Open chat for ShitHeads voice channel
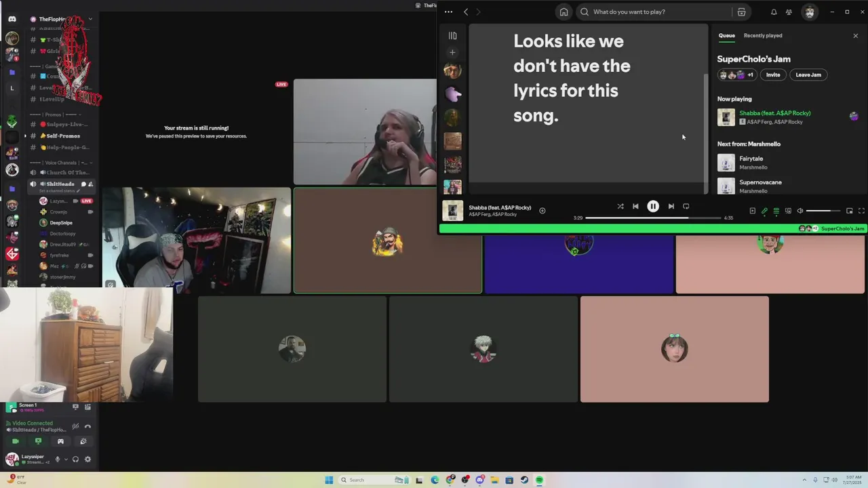This screenshot has width=868, height=488. click(x=83, y=184)
